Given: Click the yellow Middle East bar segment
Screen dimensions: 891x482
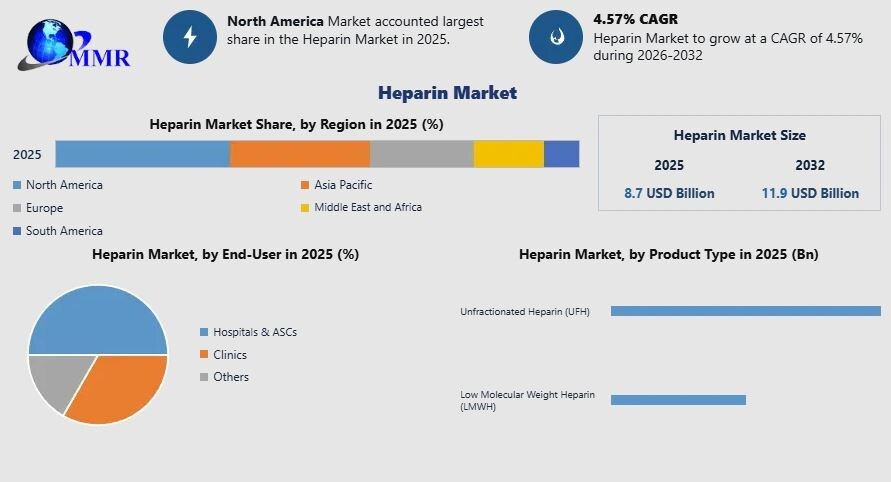Looking at the screenshot, I should (508, 154).
